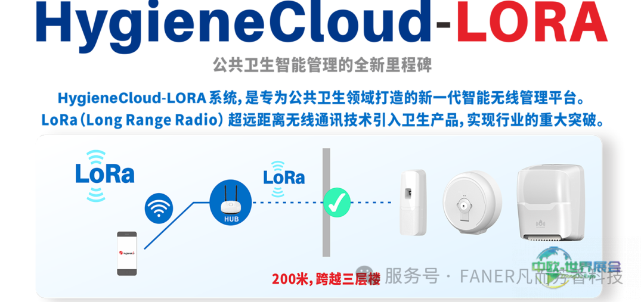Select the automatic paper towel dispenser
644x302 pixels.
point(550,203)
